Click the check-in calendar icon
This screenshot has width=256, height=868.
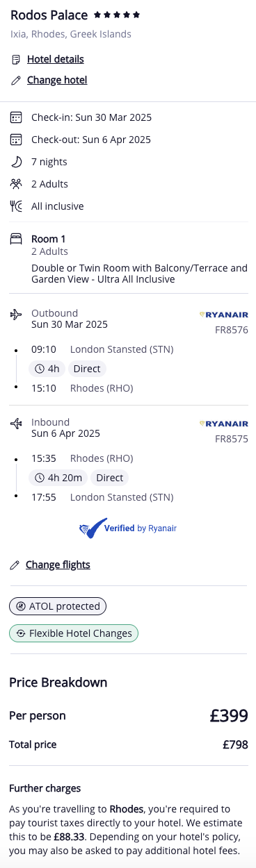point(16,117)
